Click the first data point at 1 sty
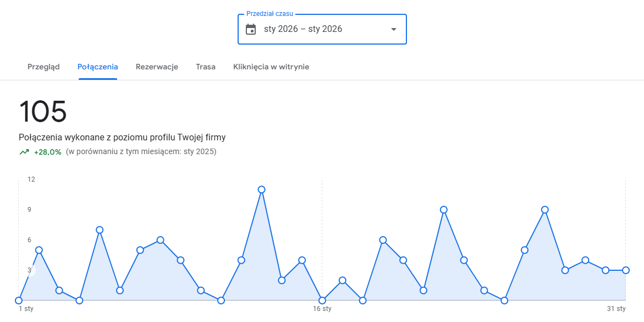644x322 pixels. point(19,301)
